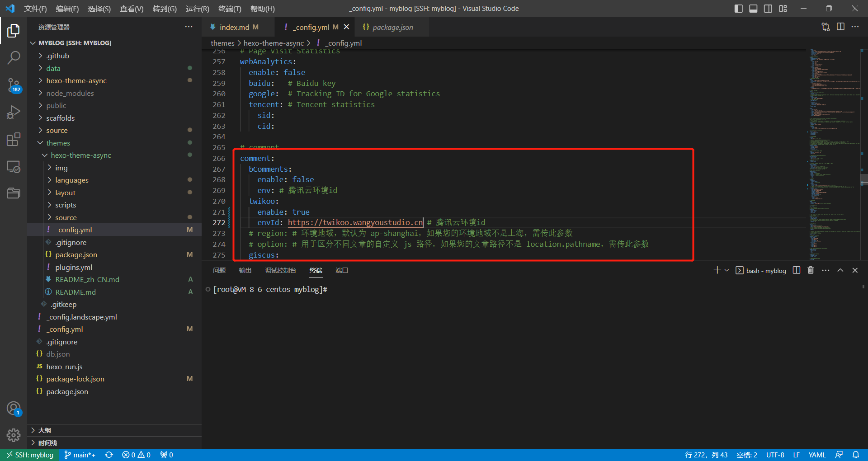The image size is (868, 461).
Task: Open editor More Actions ellipsis
Action: tap(855, 27)
